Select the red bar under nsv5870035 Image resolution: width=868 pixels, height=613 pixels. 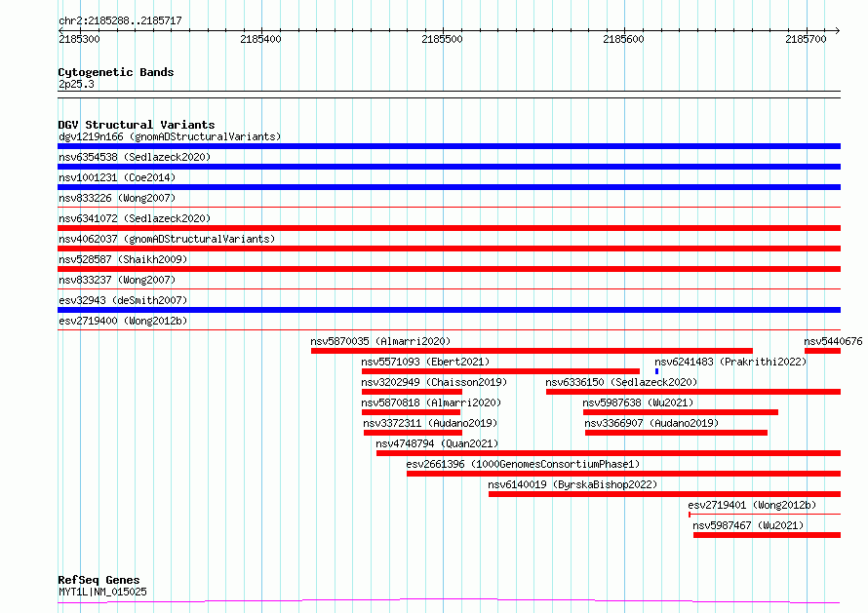point(532,351)
